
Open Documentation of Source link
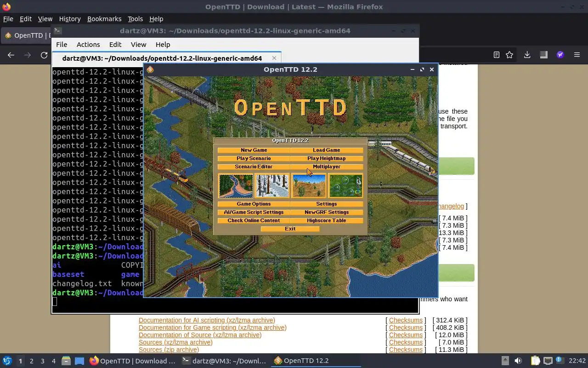click(200, 335)
